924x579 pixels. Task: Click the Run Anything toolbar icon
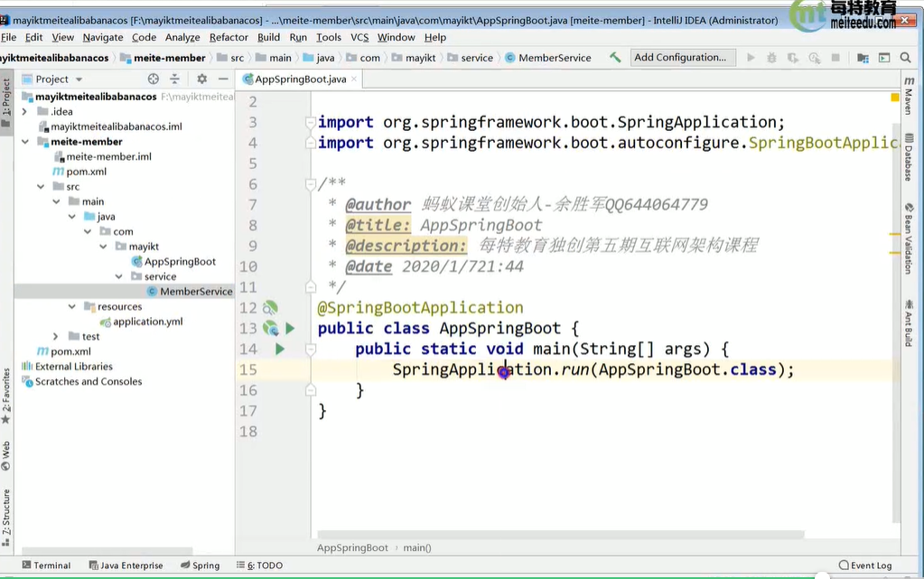point(884,58)
